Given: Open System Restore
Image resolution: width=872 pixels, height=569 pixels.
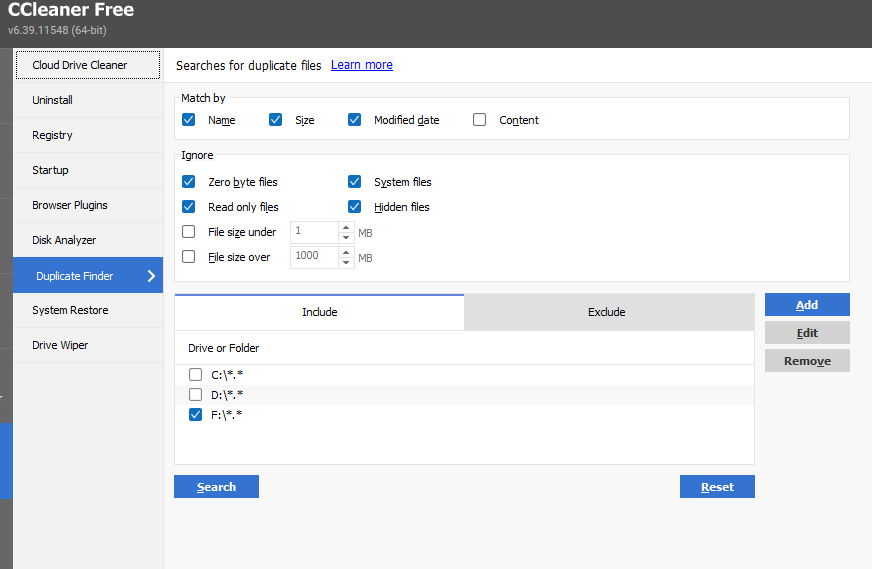Looking at the screenshot, I should (88, 310).
